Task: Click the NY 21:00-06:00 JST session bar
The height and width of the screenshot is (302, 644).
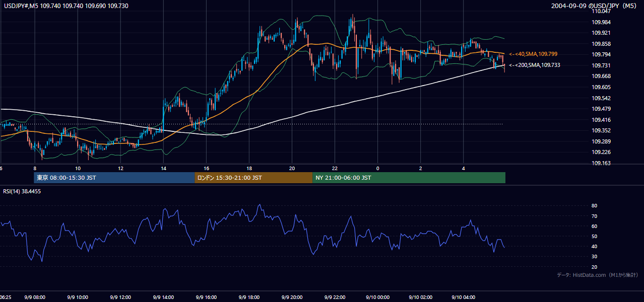Action: coord(409,178)
